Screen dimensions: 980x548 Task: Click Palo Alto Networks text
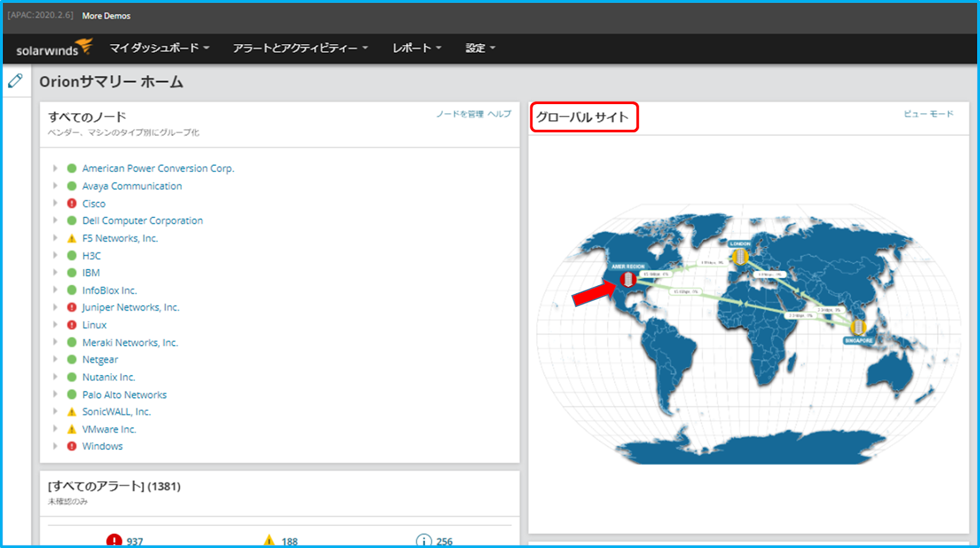pyautogui.click(x=124, y=394)
